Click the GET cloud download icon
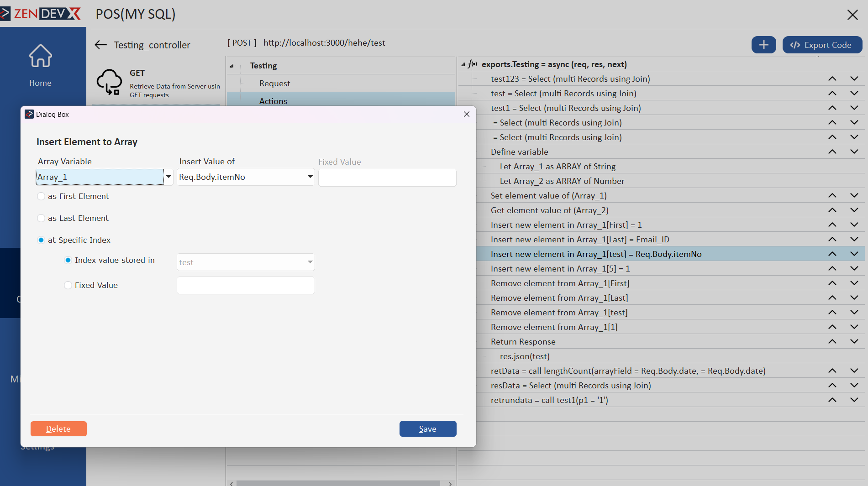The image size is (868, 486). (x=109, y=82)
